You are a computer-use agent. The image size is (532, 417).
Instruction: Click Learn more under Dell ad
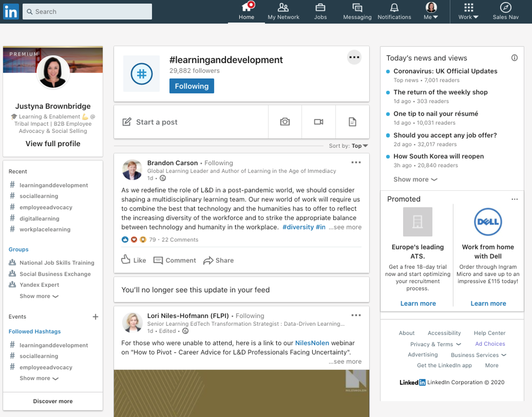[488, 304]
